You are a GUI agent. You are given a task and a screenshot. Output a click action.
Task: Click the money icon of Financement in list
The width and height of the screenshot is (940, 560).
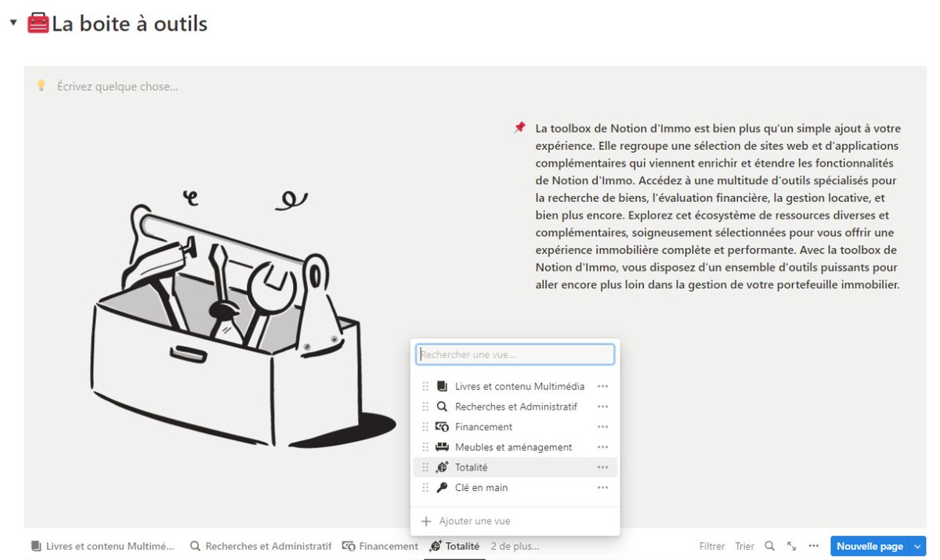point(442,427)
